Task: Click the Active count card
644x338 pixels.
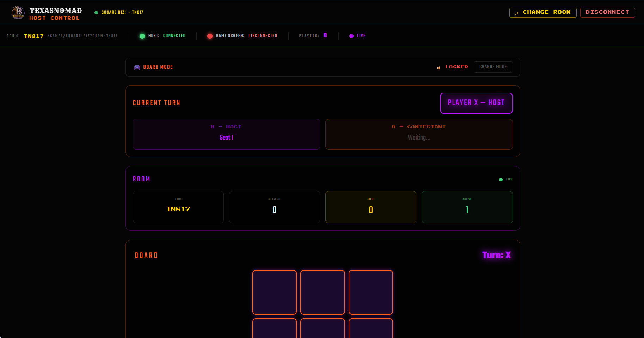Action: point(467,207)
